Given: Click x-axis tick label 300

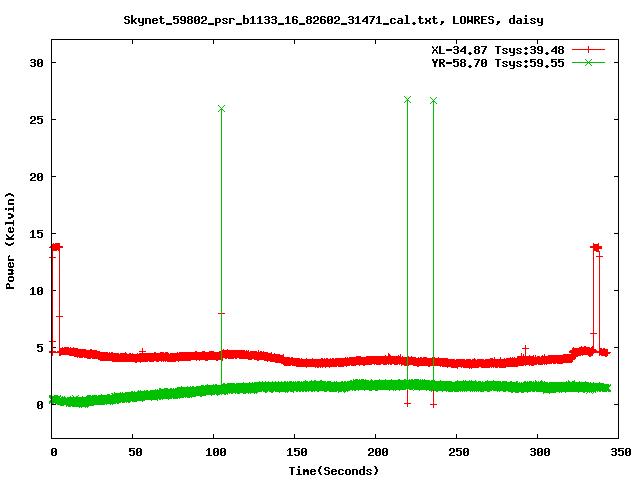Looking at the screenshot, I should (x=540, y=452).
